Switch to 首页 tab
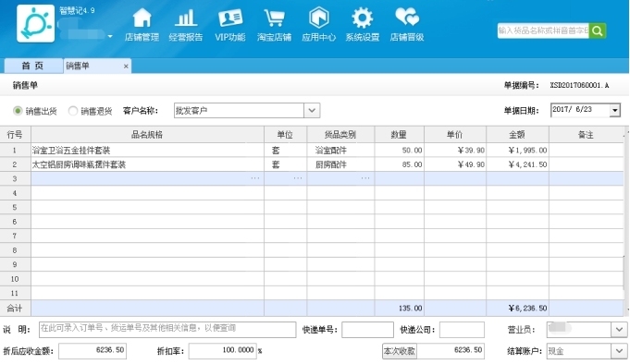Viewport: 630px width, 364px height. 33,66
